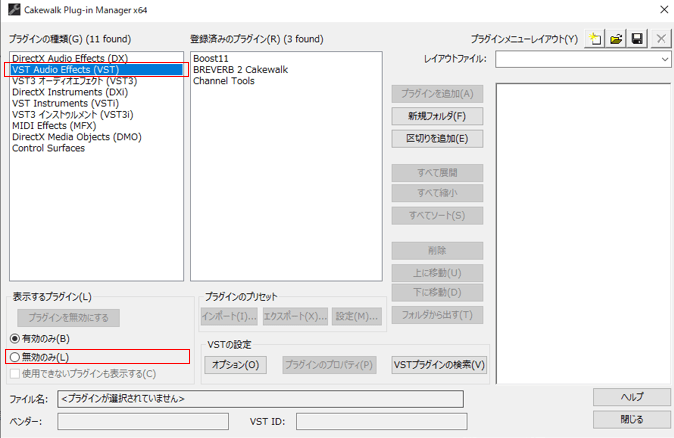
Task: Click the ヘルプ button
Action: [x=632, y=397]
